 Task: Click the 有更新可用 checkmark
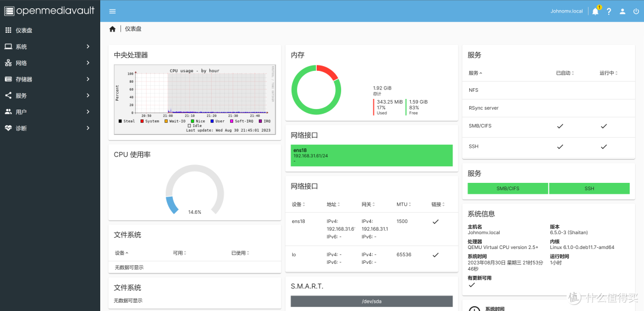pos(472,285)
